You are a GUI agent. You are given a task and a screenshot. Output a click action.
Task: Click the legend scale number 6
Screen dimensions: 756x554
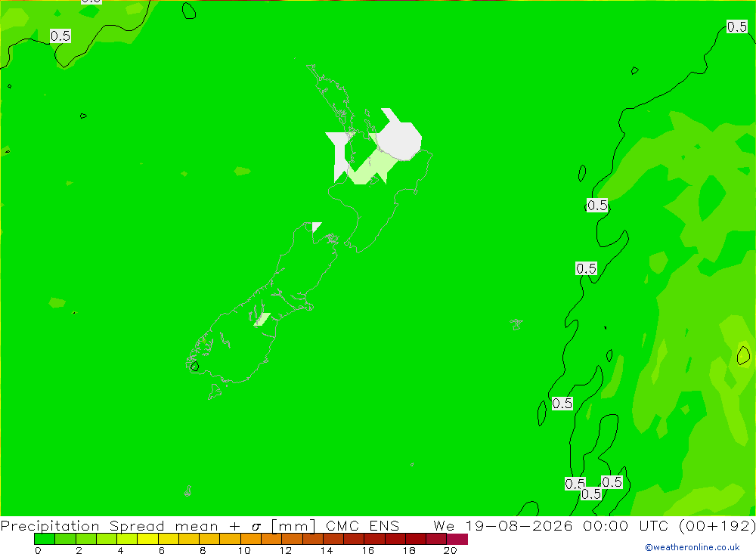pos(162,550)
